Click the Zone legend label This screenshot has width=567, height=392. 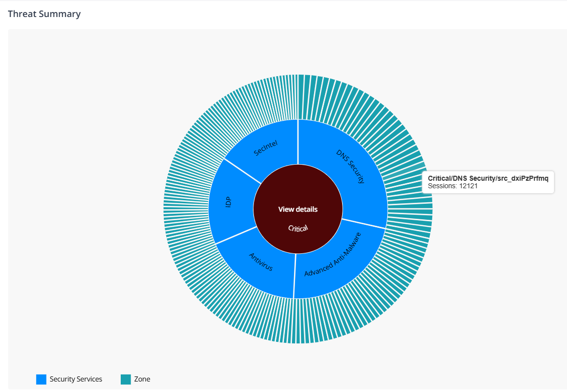pyautogui.click(x=142, y=379)
